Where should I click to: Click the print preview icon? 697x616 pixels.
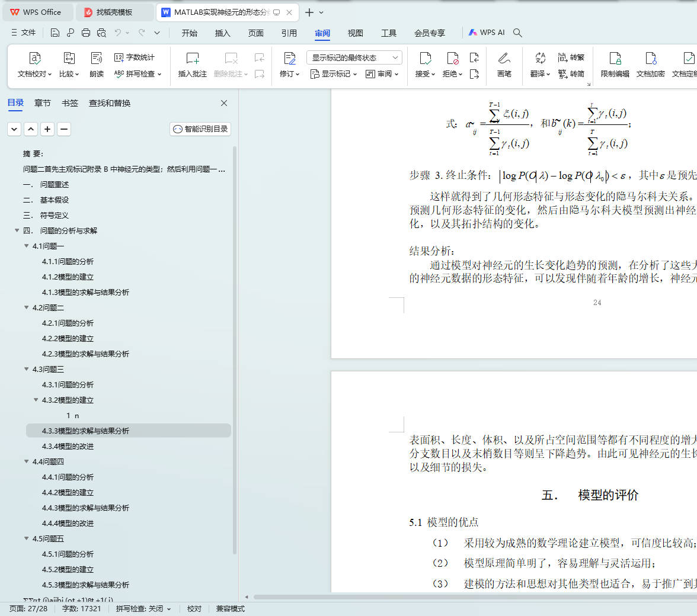[101, 33]
